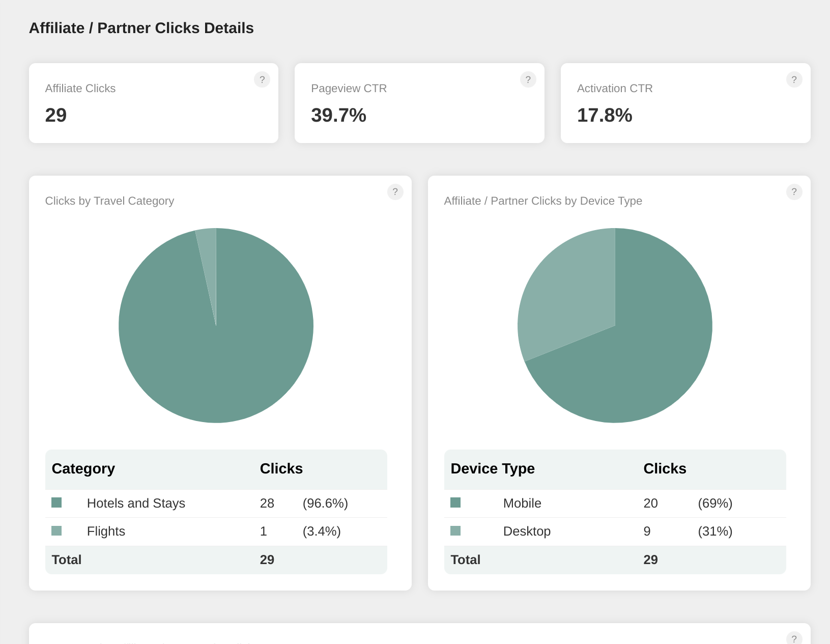Click Affiliate / Partner Clicks by Device Type title
This screenshot has width=830, height=644.
[x=543, y=201]
